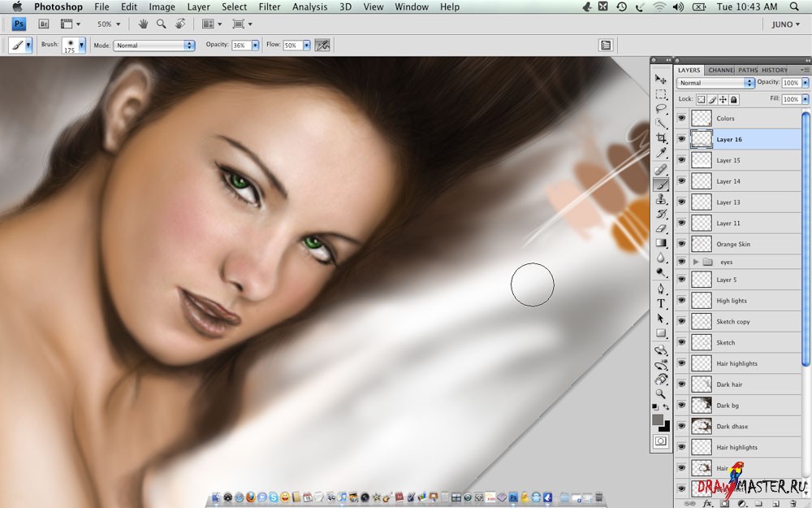The image size is (812, 508).
Task: Click the foreground color swatch
Action: click(x=658, y=419)
